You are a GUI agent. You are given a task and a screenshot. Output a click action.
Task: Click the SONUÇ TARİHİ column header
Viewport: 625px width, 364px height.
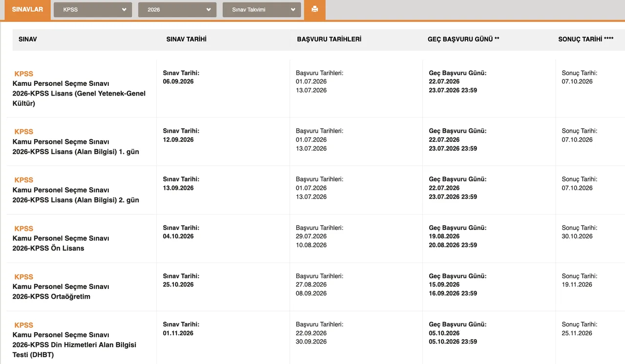(585, 39)
